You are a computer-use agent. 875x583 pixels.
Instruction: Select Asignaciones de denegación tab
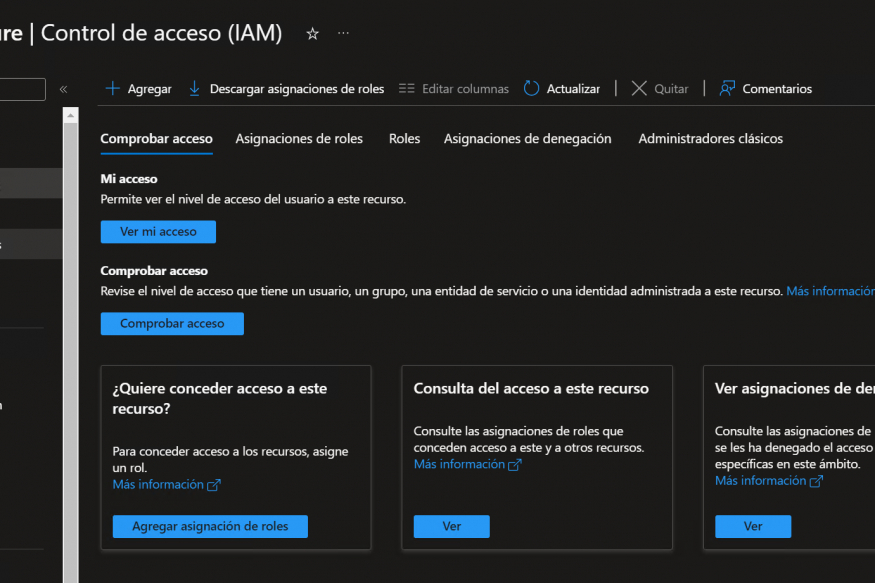[527, 139]
